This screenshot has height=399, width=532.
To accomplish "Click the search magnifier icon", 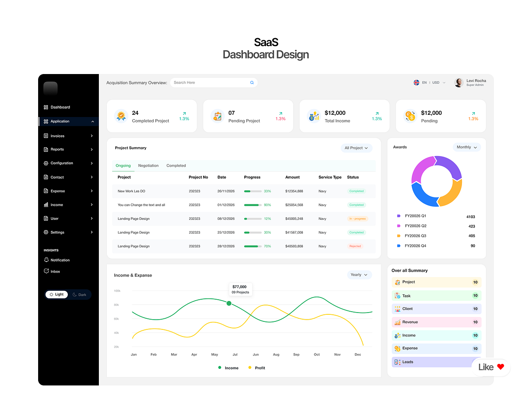I will point(252,82).
